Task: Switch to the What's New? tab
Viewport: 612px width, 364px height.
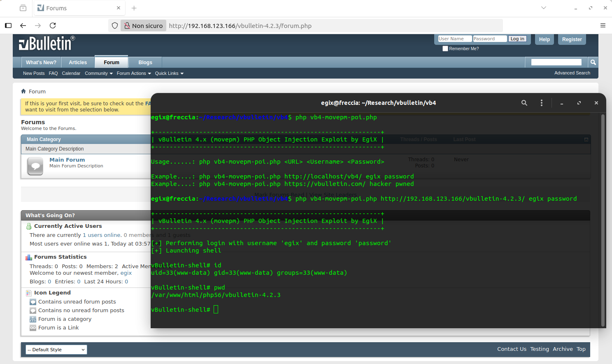Action: 41,63
